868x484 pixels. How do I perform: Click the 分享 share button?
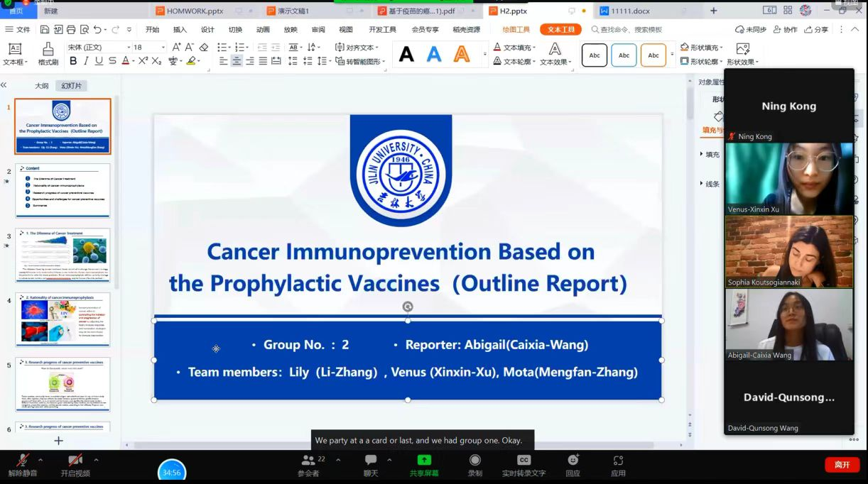[816, 30]
